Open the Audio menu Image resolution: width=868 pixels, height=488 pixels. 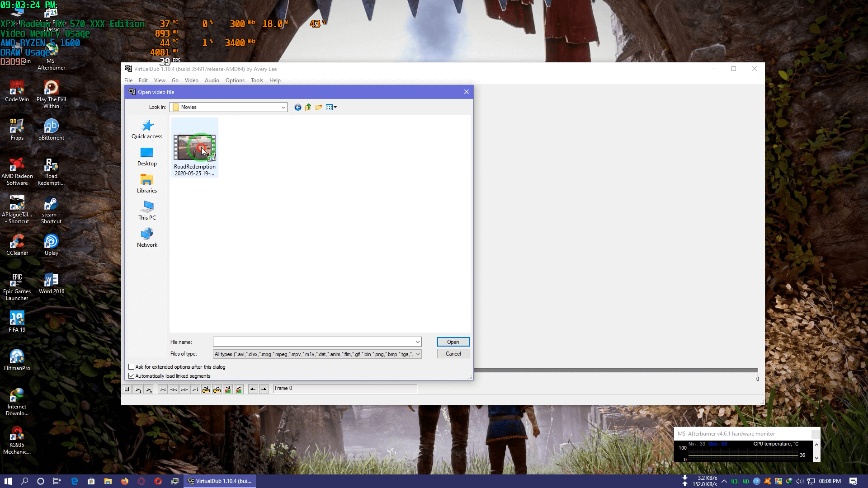[212, 80]
